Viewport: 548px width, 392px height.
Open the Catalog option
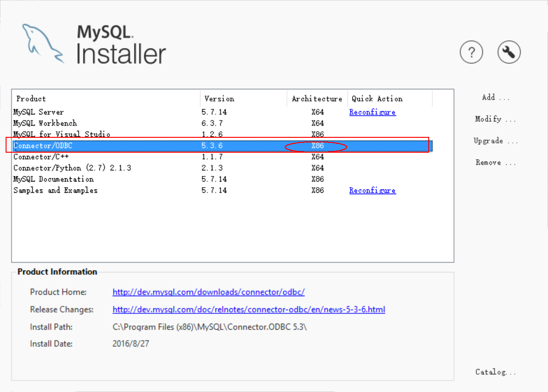point(495,372)
